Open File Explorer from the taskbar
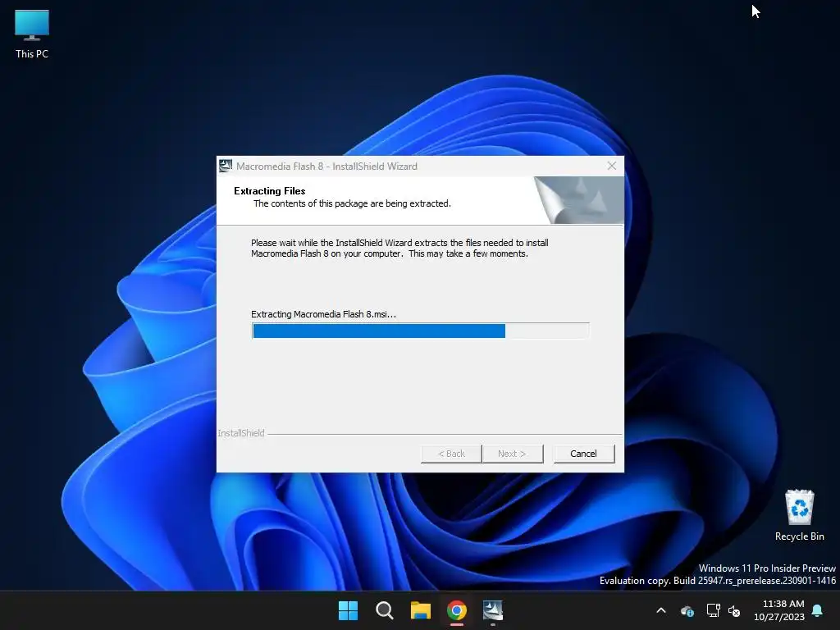Viewport: 840px width, 630px height. [421, 610]
